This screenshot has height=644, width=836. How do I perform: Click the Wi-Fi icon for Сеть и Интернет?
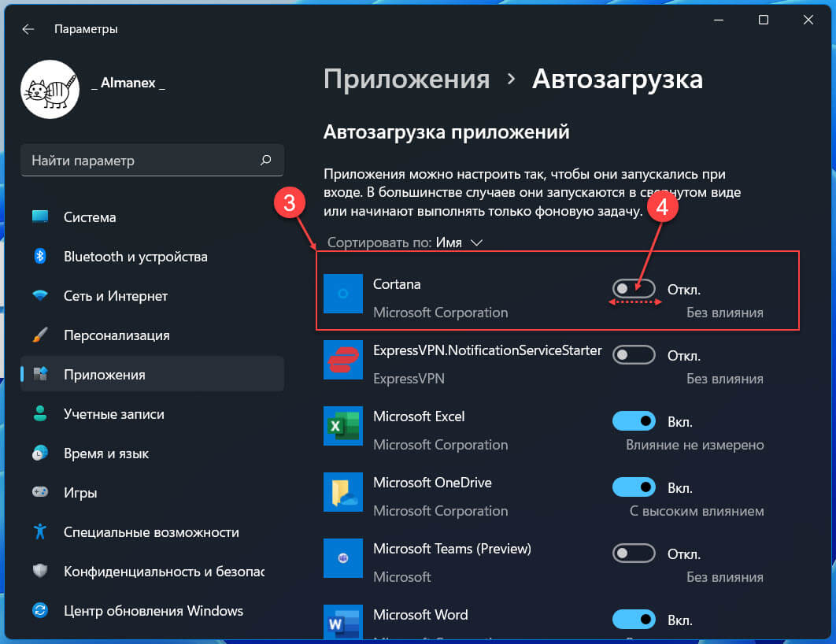(40, 295)
